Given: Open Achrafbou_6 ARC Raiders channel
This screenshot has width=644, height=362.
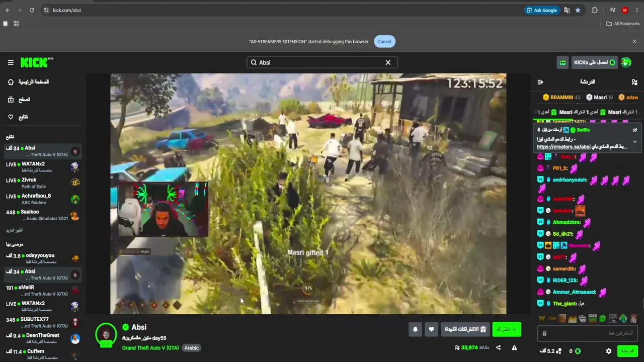Looking at the screenshot, I should [43, 199].
